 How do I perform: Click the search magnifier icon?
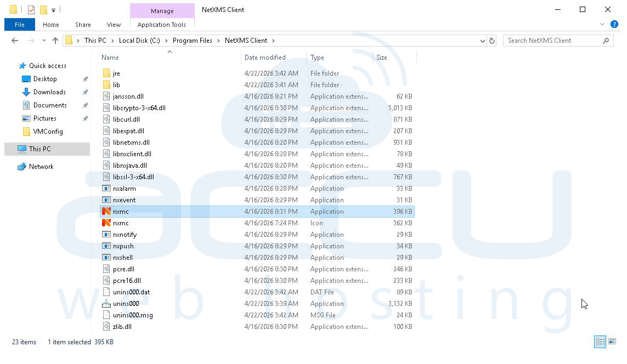pyautogui.click(x=606, y=41)
